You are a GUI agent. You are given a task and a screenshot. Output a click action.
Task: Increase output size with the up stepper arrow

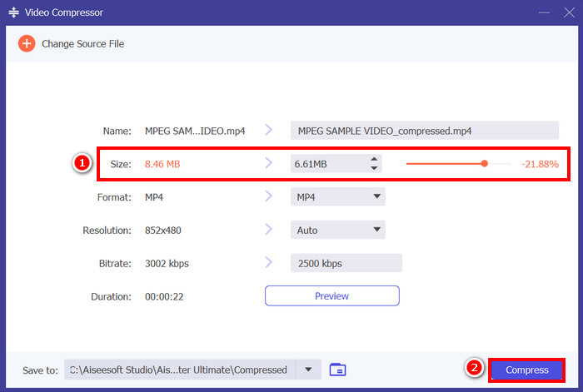(375, 160)
